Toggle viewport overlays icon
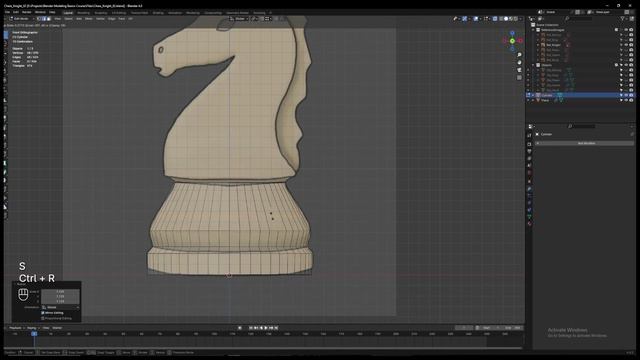Viewport: 640px width, 360px height. pos(476,19)
